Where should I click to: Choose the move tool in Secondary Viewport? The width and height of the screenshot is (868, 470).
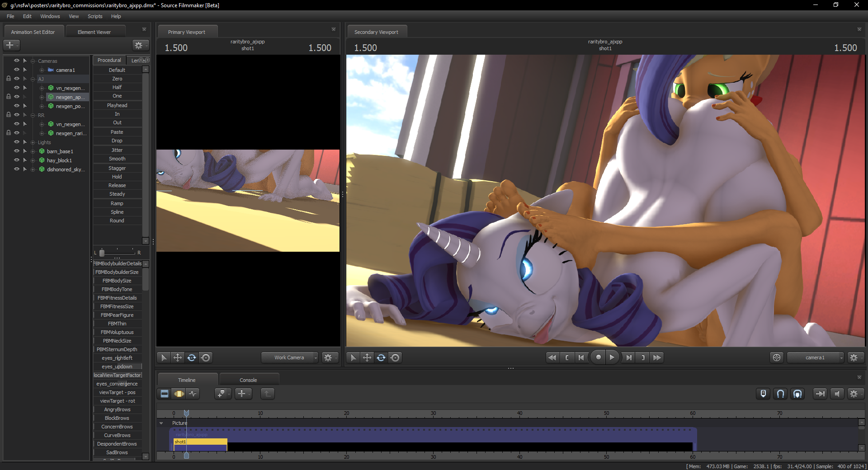(367, 357)
